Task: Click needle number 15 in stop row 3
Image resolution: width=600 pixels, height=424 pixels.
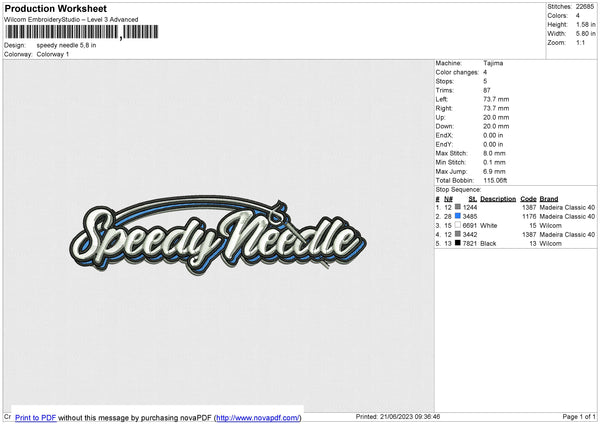Action: tap(448, 225)
